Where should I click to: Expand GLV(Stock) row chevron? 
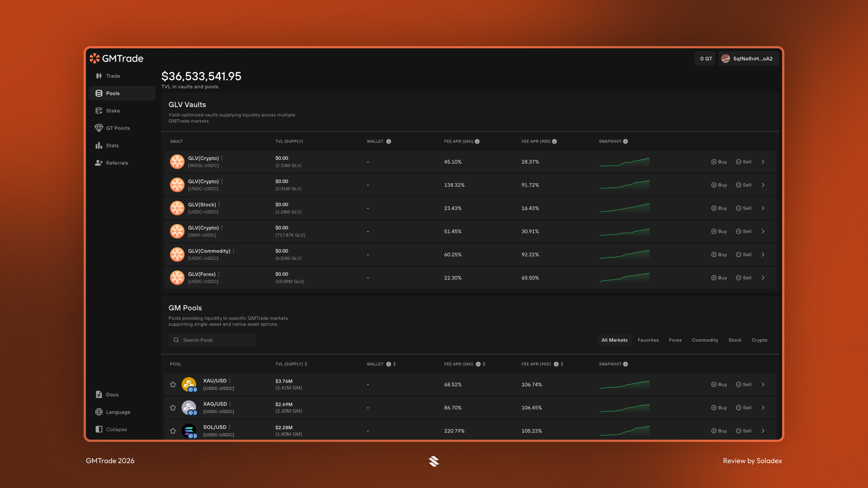click(763, 208)
